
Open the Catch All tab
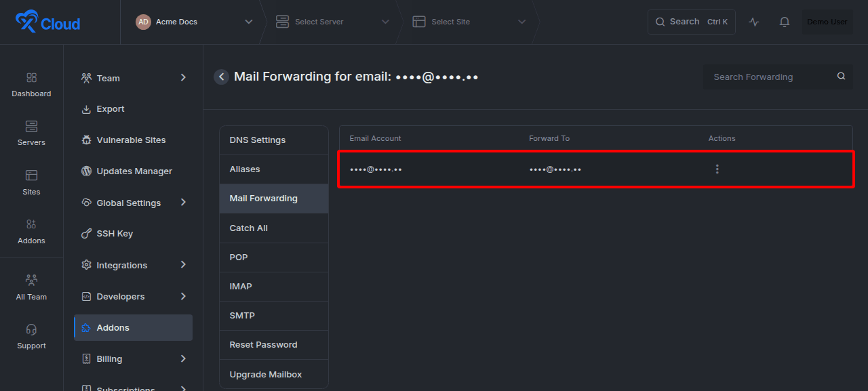pos(274,228)
